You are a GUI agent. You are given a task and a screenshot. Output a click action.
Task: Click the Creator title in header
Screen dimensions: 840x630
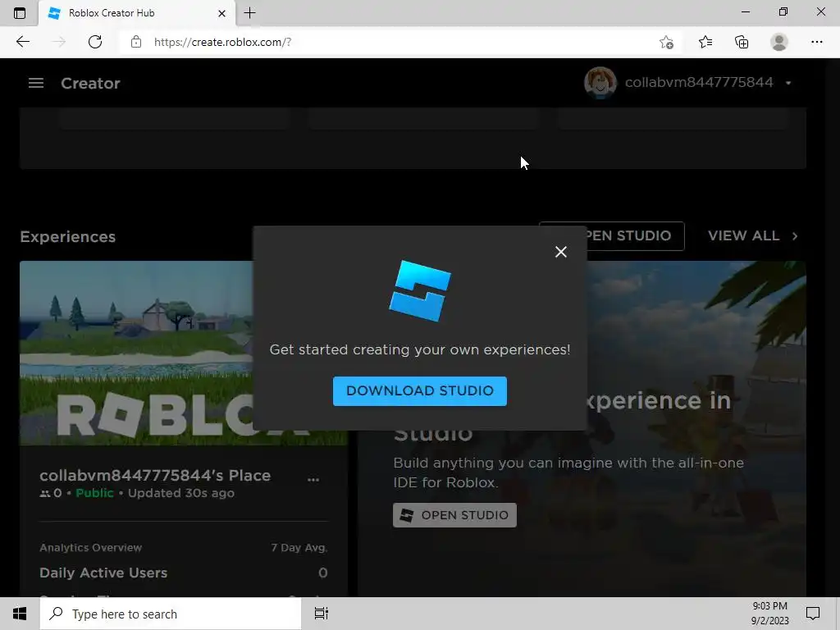point(90,83)
